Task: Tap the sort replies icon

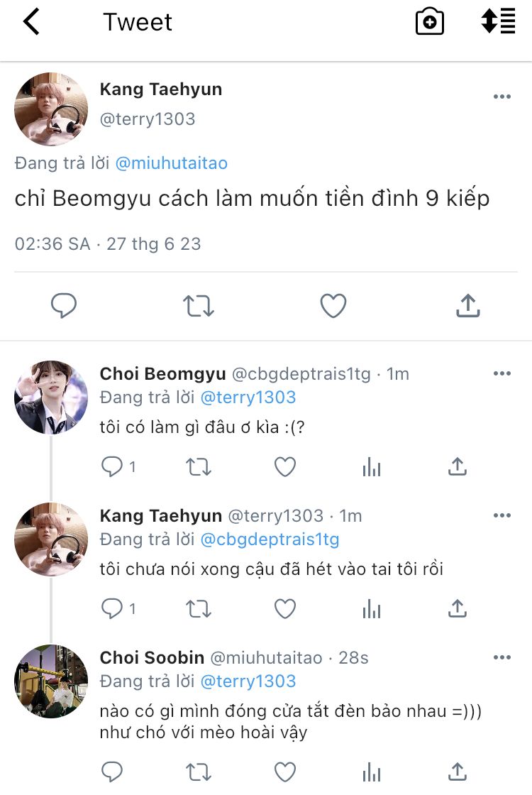Action: tap(498, 21)
